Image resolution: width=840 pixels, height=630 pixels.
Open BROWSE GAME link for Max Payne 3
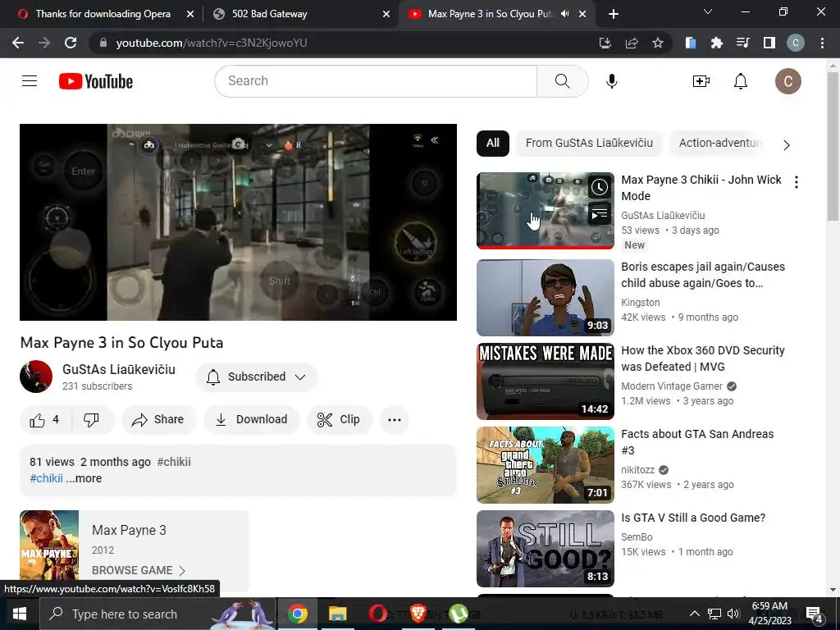(139, 571)
